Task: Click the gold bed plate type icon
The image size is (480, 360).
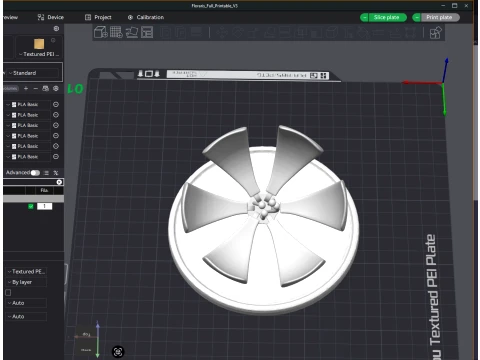Action: pos(39,44)
